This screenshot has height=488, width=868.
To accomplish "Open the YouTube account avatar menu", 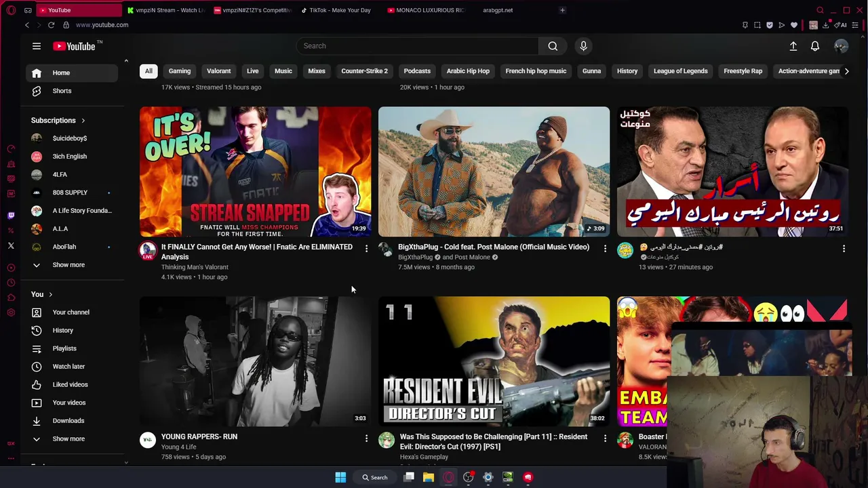I will tap(841, 46).
